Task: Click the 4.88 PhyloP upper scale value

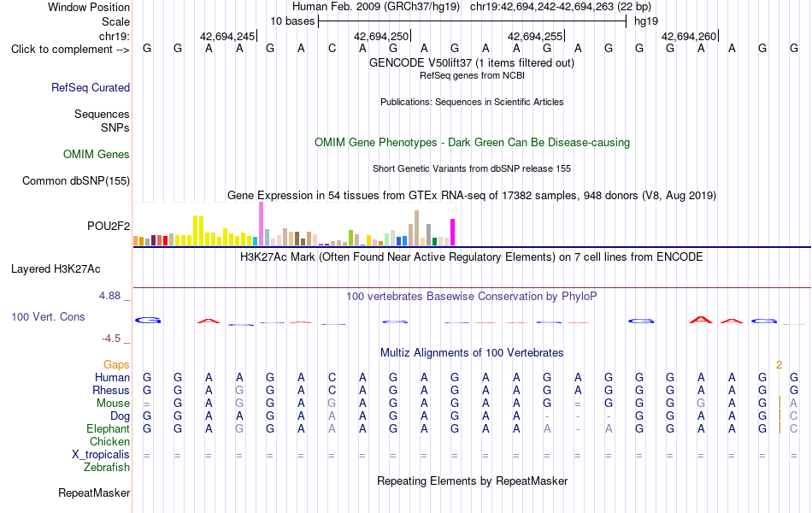Action: [109, 296]
